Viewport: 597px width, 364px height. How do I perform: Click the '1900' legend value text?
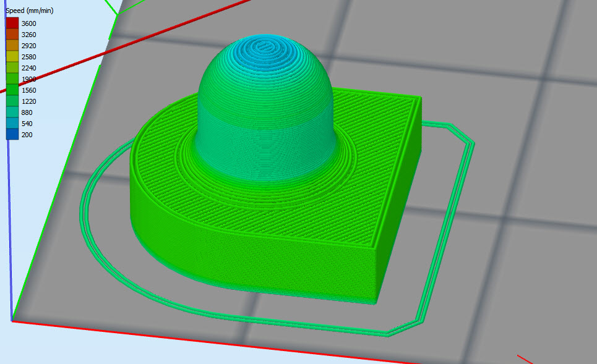click(28, 79)
